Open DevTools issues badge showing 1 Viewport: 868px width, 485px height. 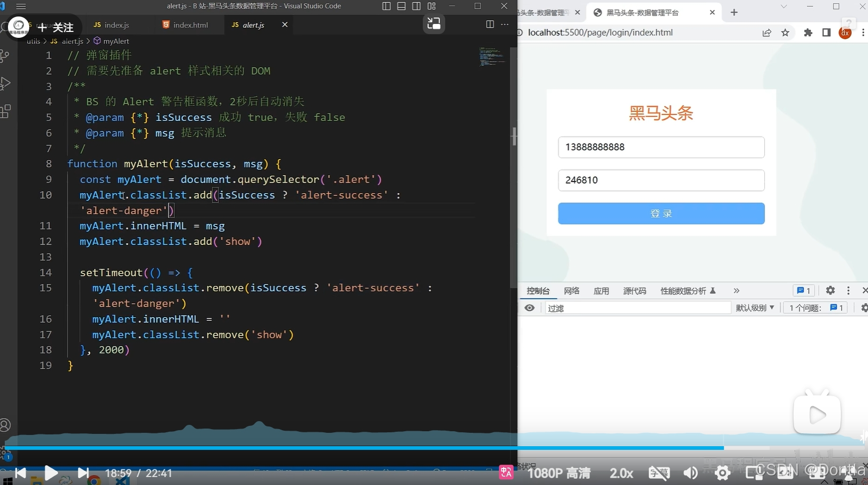click(x=804, y=291)
